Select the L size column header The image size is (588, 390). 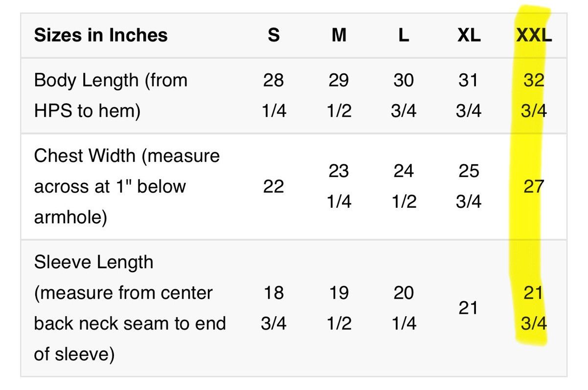point(404,35)
